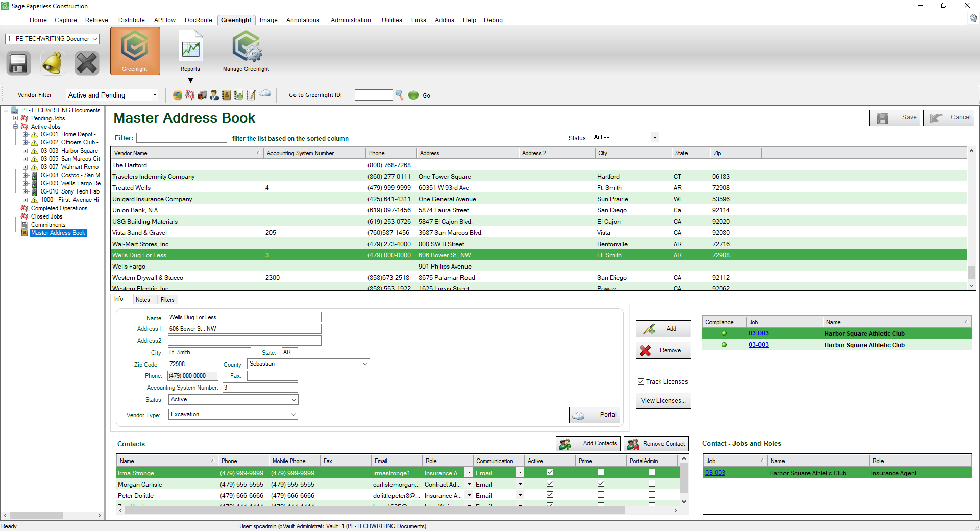Click the first green compliance dot
Viewport: 980px width, 531px height.
point(724,333)
